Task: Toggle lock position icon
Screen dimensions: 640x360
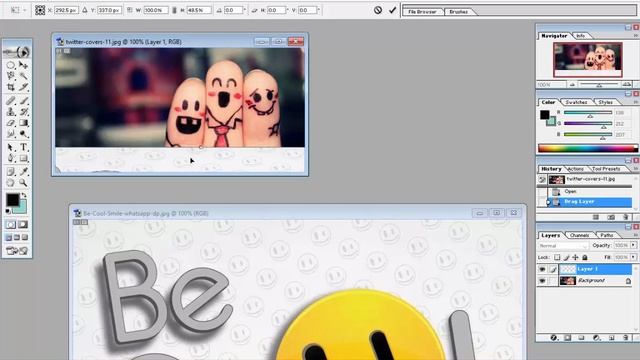Action: [x=576, y=257]
